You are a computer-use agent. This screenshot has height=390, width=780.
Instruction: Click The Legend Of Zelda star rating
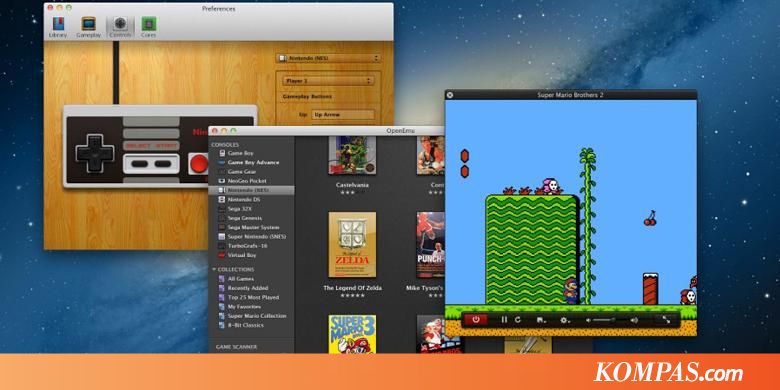pyautogui.click(x=352, y=295)
